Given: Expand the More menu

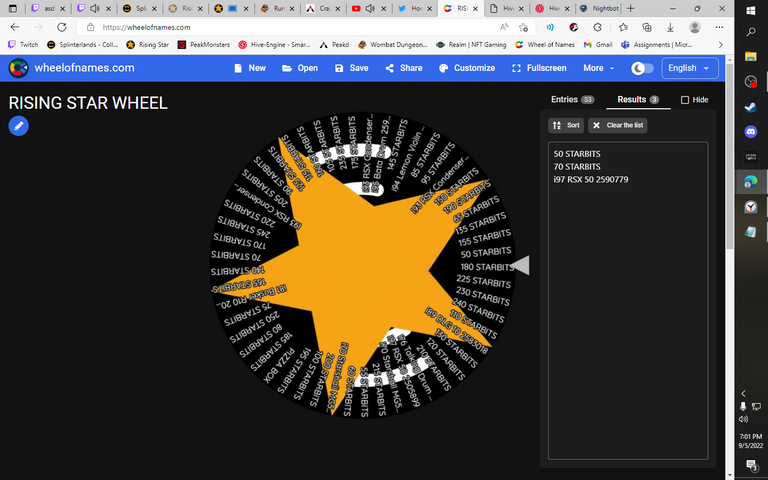Looking at the screenshot, I should [x=599, y=68].
